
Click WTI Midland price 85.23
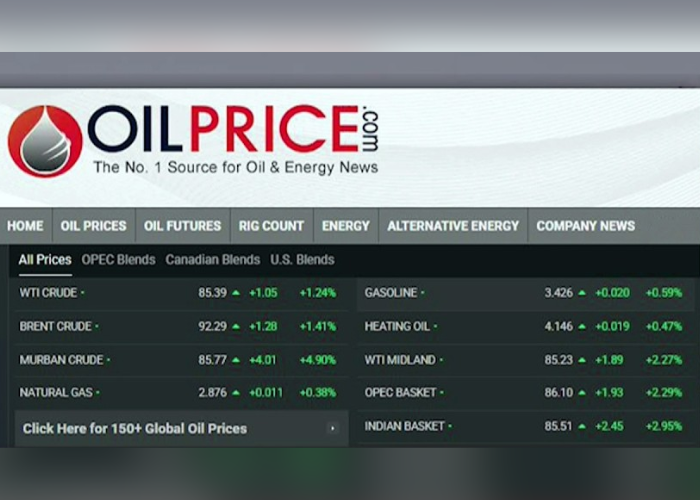click(558, 360)
